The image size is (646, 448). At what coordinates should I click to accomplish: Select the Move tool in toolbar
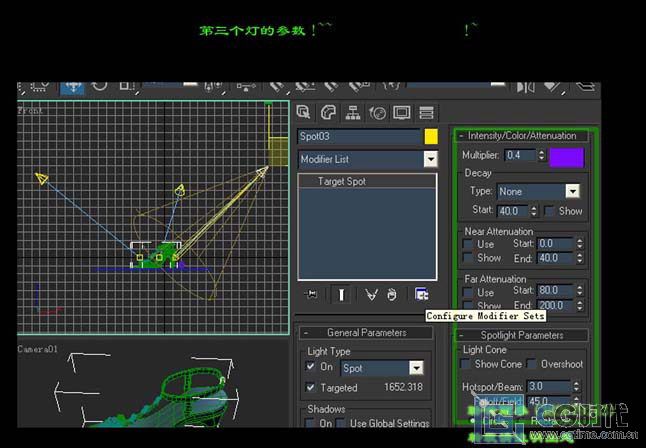coord(72,86)
